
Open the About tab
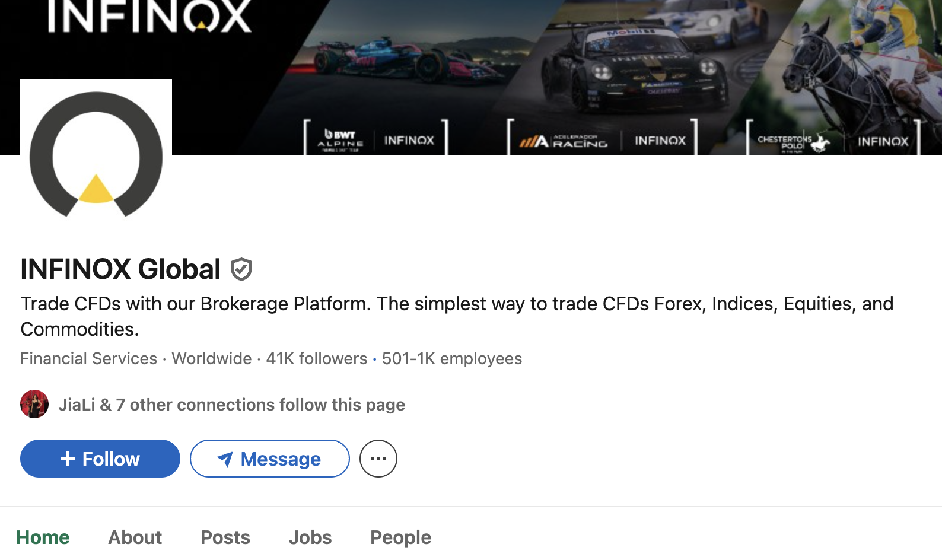pos(135,537)
